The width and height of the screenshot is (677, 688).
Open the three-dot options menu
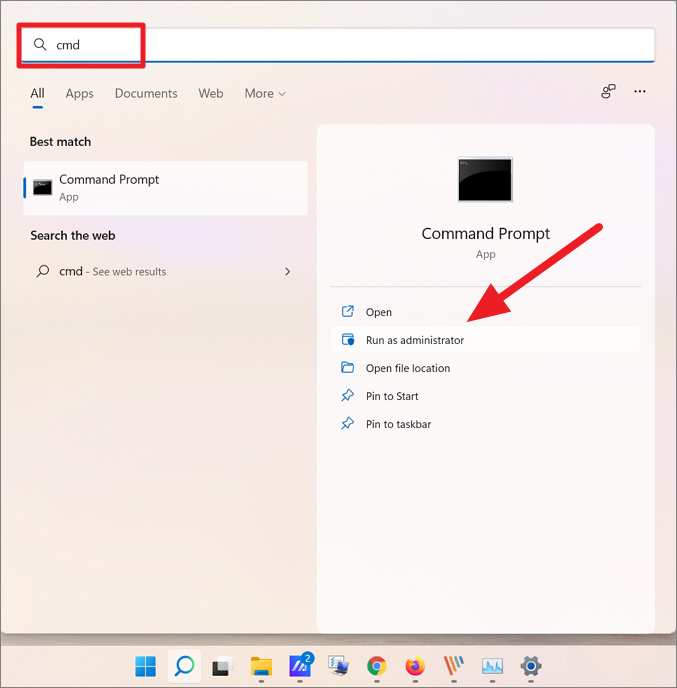pos(640,91)
